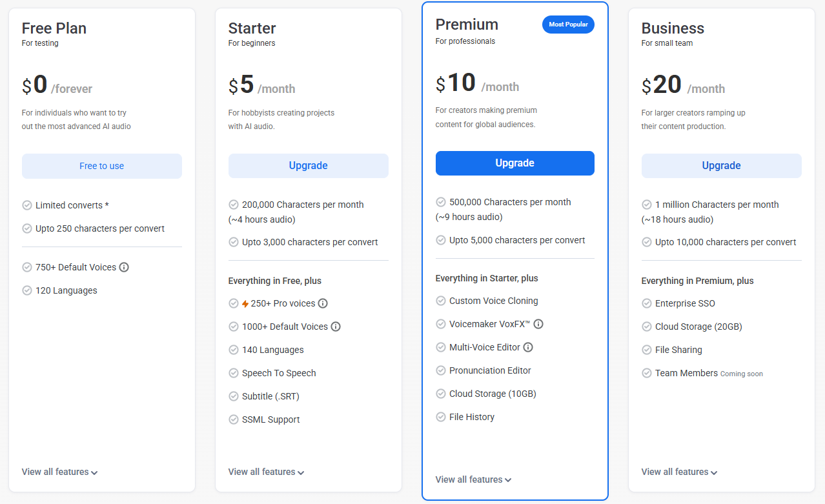Expand View all features in Premium plan

pyautogui.click(x=473, y=479)
